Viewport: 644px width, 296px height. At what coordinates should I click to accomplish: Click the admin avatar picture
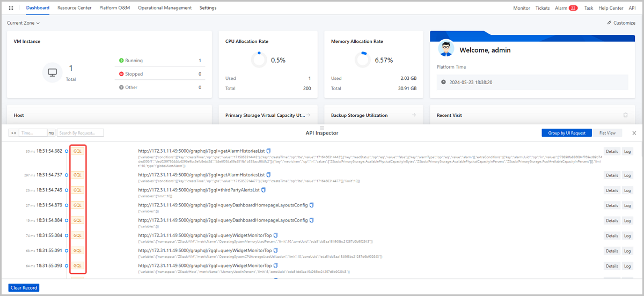click(x=445, y=49)
